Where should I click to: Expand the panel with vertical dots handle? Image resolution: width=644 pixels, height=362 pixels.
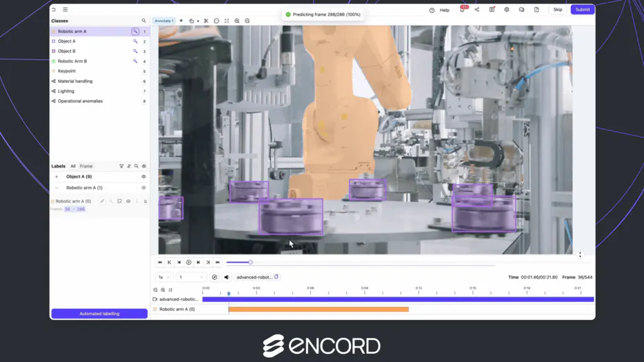(x=580, y=254)
